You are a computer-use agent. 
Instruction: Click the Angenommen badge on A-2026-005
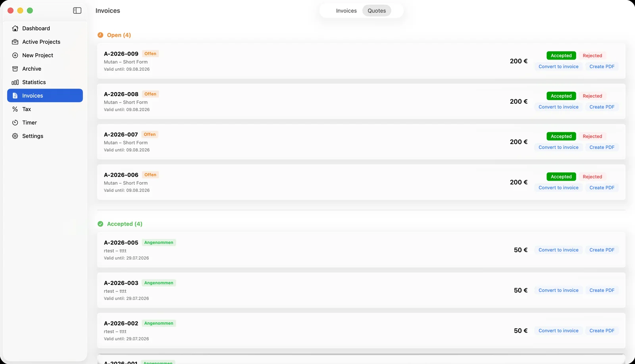159,243
